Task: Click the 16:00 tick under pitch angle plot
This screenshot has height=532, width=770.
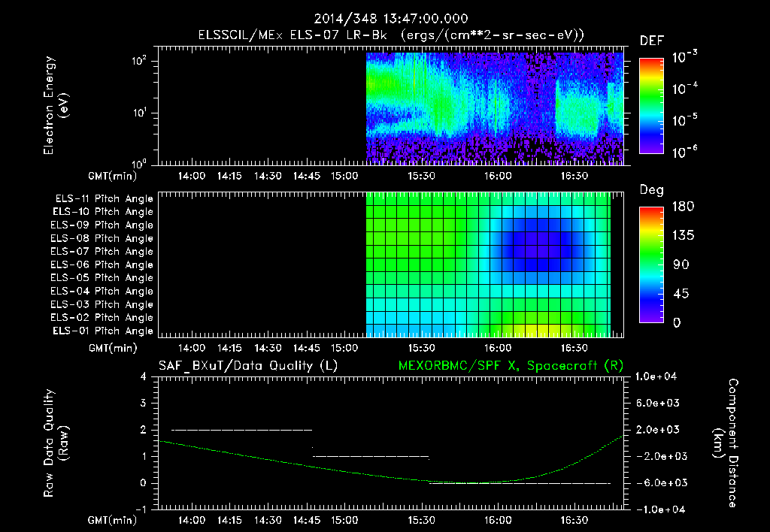Action: pos(498,348)
